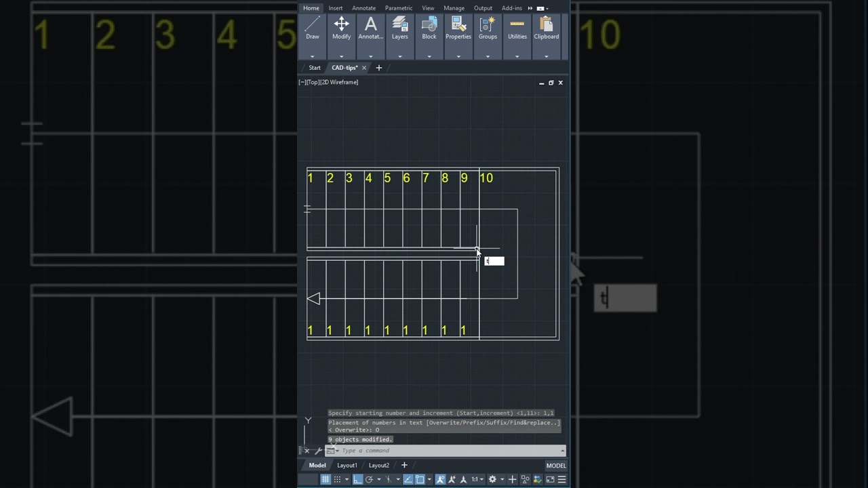Image resolution: width=868 pixels, height=488 pixels.
Task: Switch to the Manage ribbon tab
Action: [454, 8]
